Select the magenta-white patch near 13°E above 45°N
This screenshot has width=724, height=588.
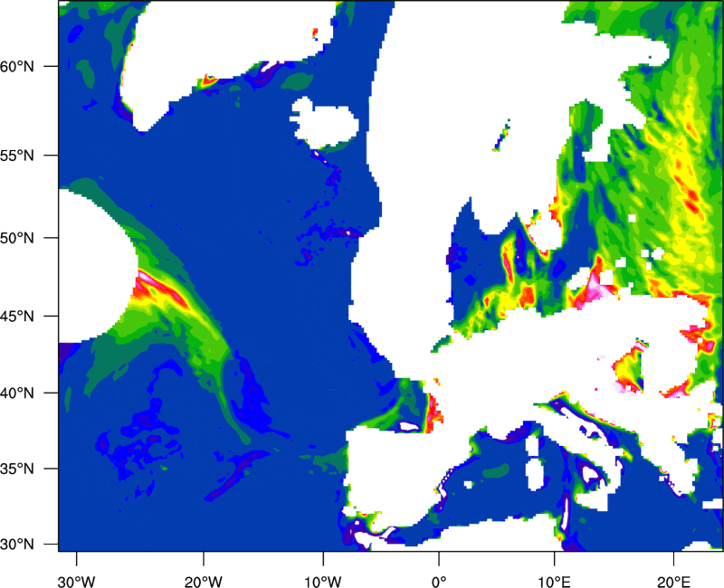(598, 283)
